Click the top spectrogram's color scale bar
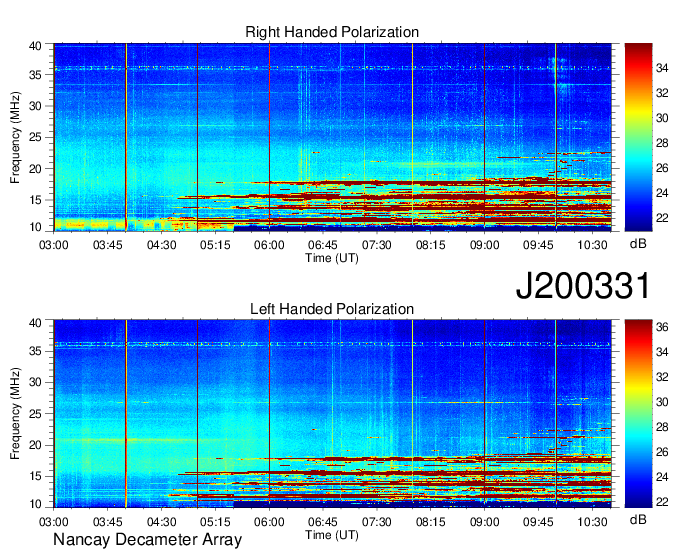Viewport: 680px width, 552px height. pyautogui.click(x=638, y=137)
